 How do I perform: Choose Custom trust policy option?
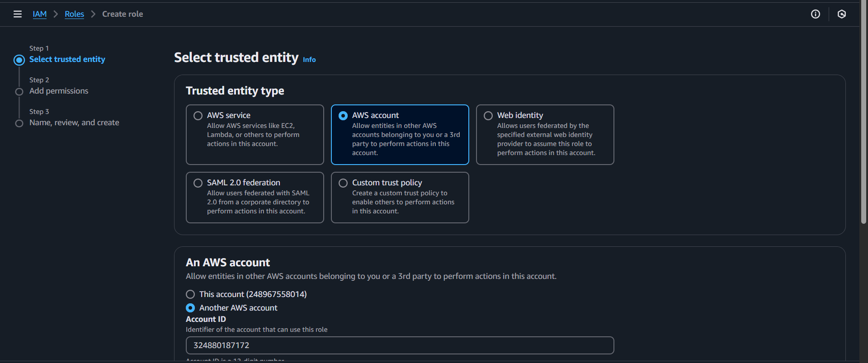click(x=343, y=183)
